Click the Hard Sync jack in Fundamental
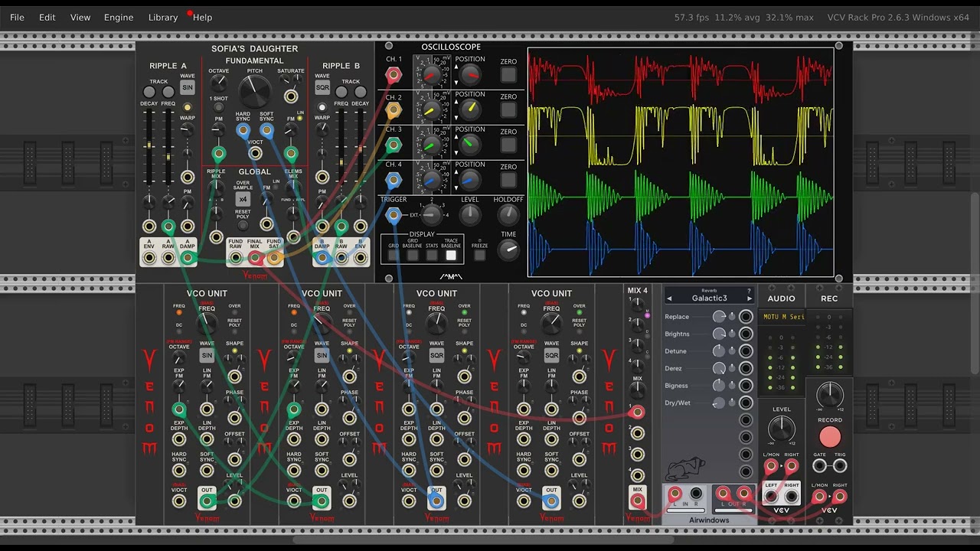The image size is (980, 551). 243,131
